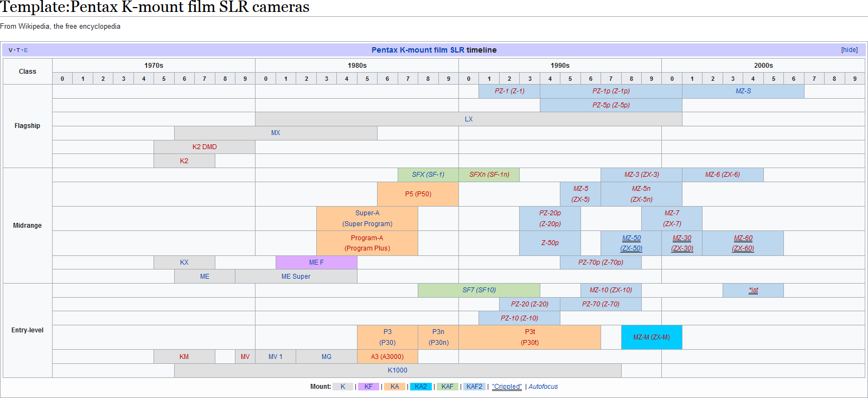
Task: Open the Autofocus legend link
Action: (543, 387)
